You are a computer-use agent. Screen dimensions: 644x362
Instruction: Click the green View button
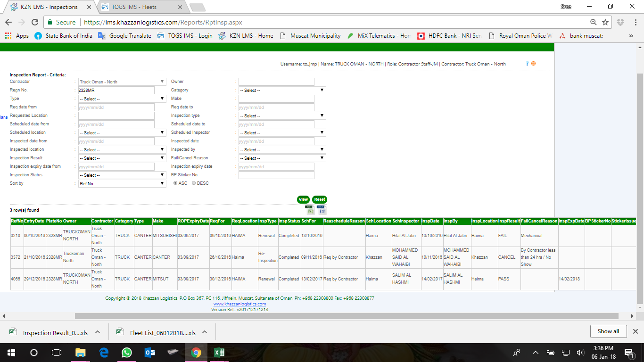pos(303,199)
